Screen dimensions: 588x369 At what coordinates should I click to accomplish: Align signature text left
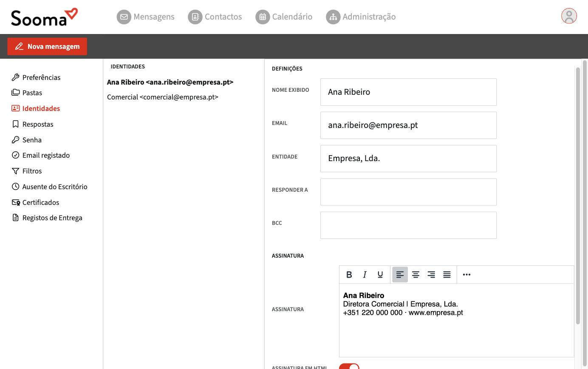[x=400, y=275]
